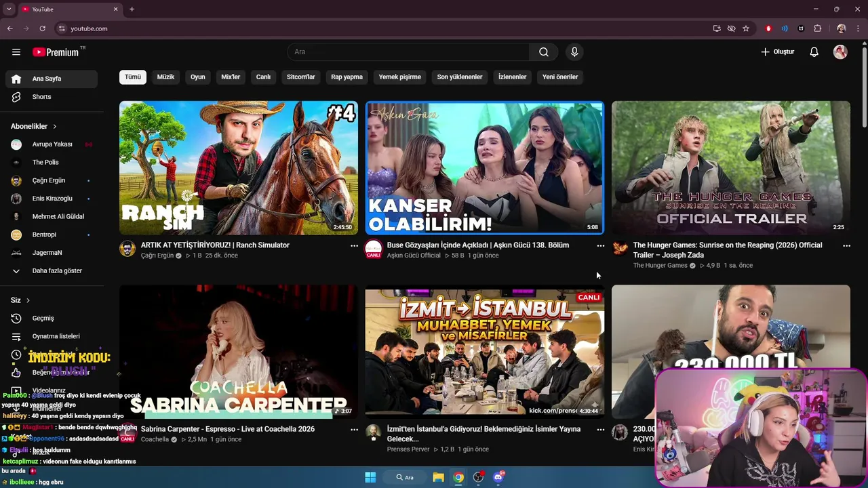This screenshot has height=488, width=868.
Task: Open Coachella channel name link
Action: coord(155,439)
